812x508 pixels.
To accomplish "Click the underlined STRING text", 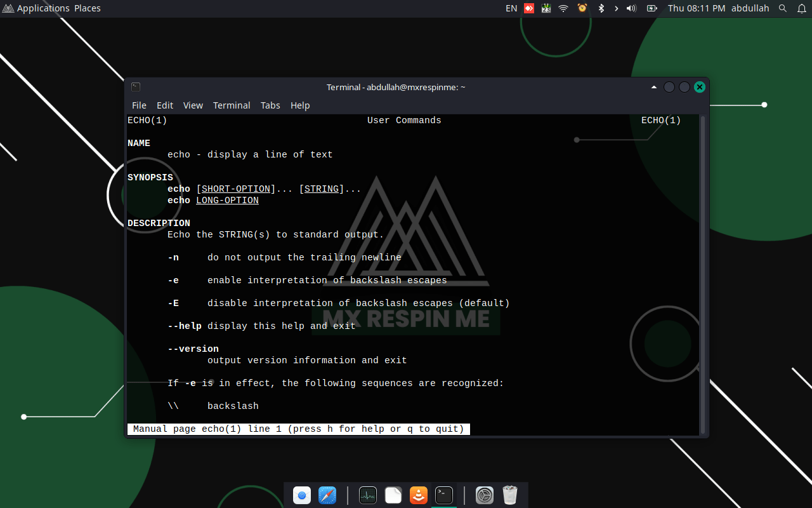I will pos(322,189).
